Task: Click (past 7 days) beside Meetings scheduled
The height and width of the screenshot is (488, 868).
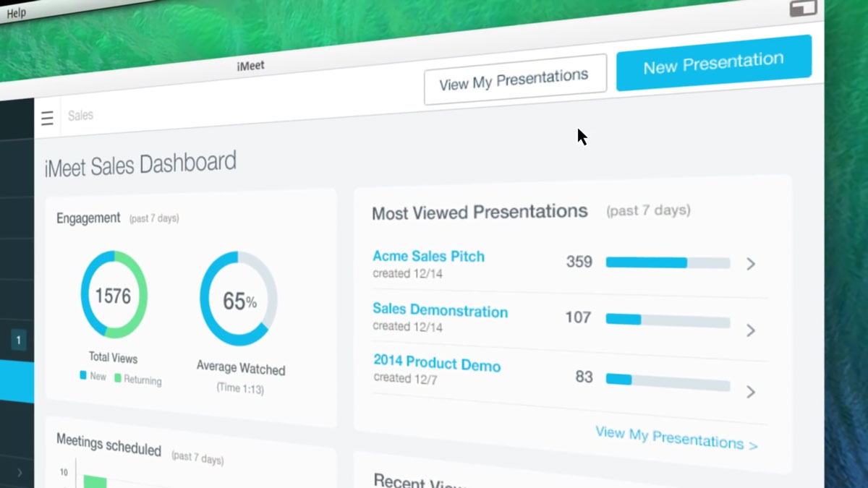Action: [x=197, y=458]
